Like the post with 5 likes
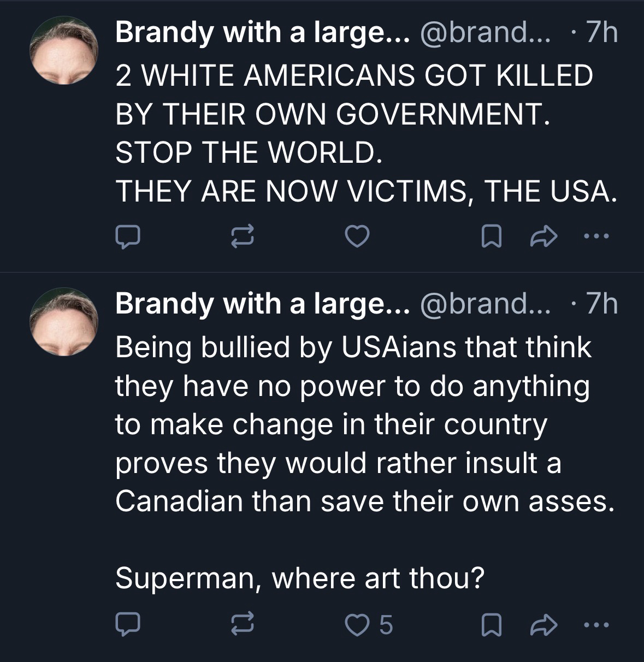The height and width of the screenshot is (662, 644). [x=359, y=624]
